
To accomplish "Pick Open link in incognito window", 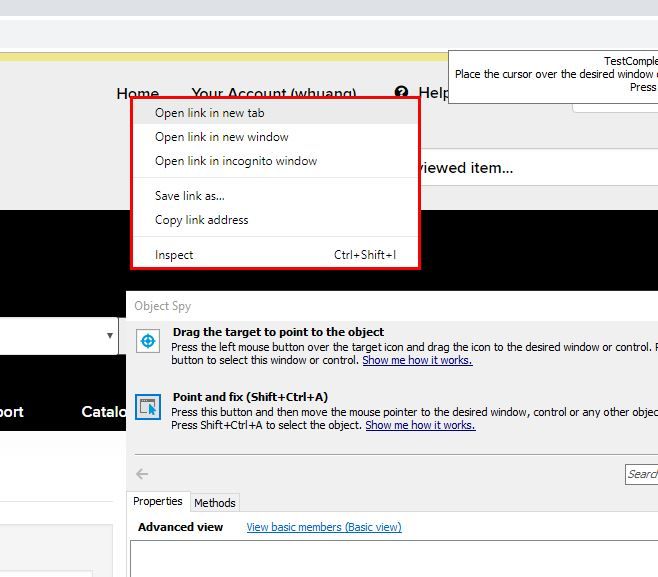I will pyautogui.click(x=235, y=161).
